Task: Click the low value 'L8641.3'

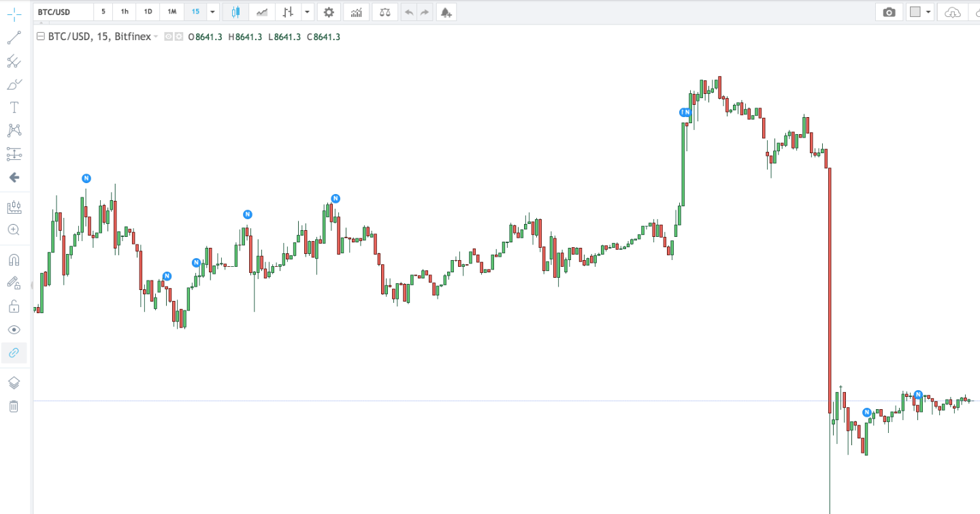Action: [284, 37]
